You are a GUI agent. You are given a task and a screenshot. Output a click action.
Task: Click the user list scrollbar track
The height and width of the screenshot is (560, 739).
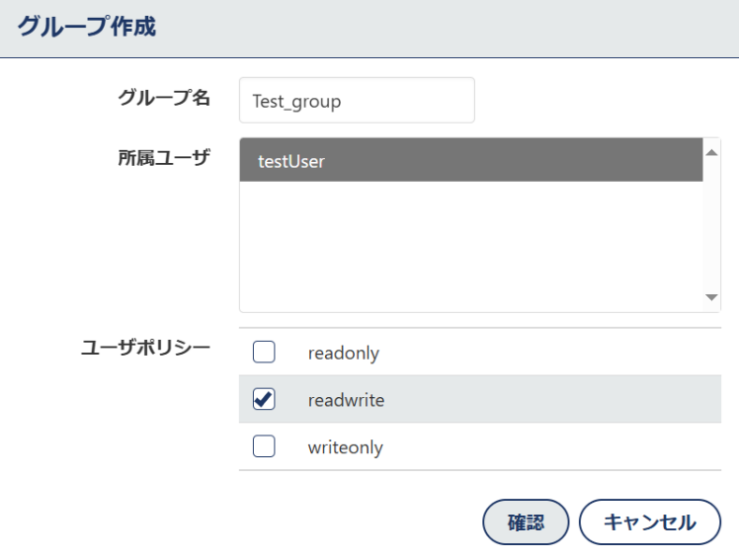(x=711, y=226)
